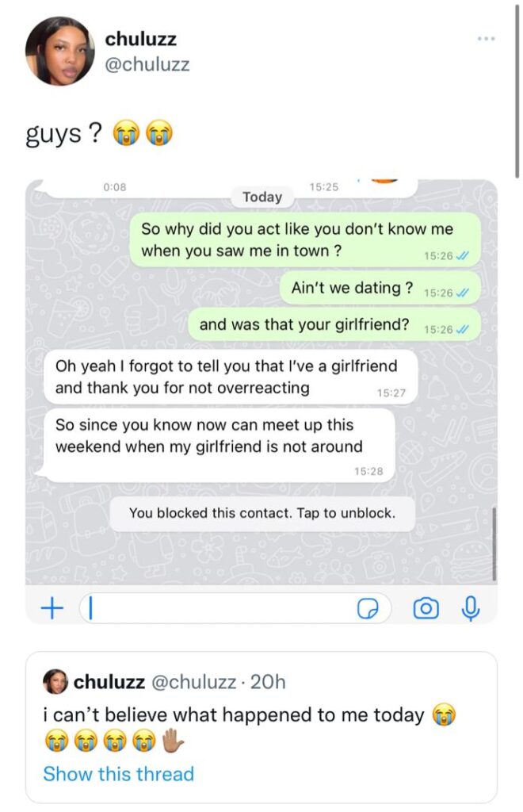
Task: Select the 'Ain't we dating ?' message
Action: click(380, 289)
